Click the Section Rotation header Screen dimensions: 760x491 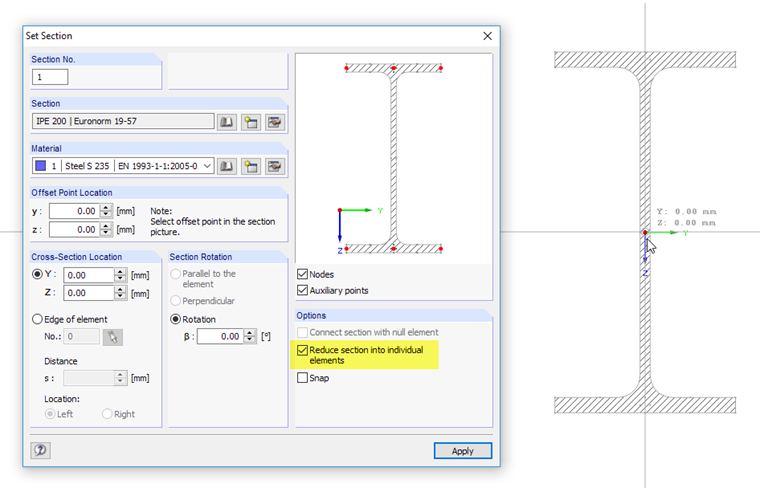(x=227, y=257)
